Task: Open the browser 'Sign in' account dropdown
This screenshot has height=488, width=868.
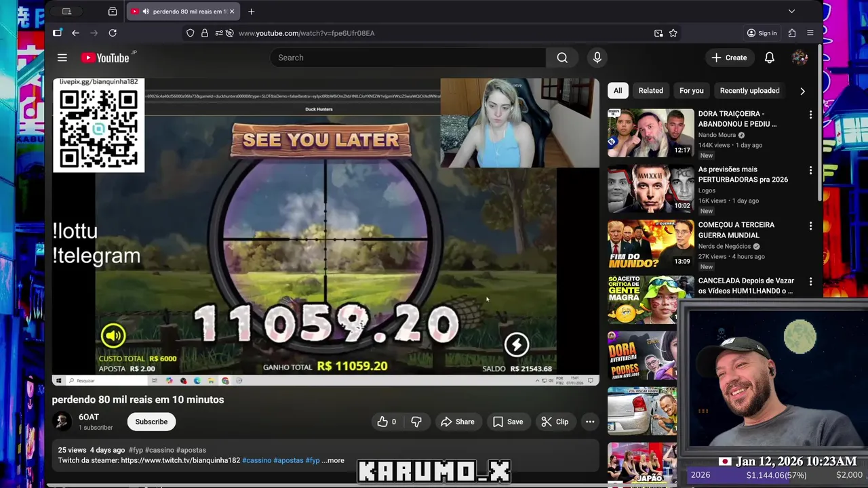Action: click(x=762, y=33)
